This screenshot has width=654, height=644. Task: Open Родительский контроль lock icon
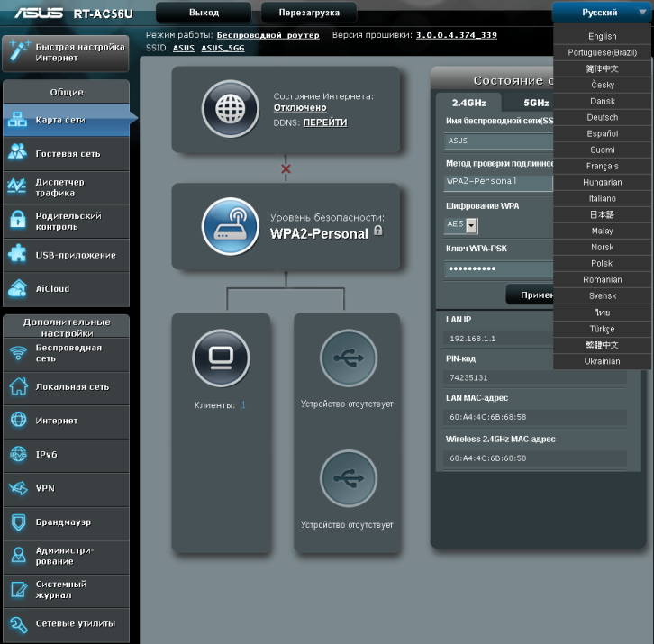pos(18,221)
